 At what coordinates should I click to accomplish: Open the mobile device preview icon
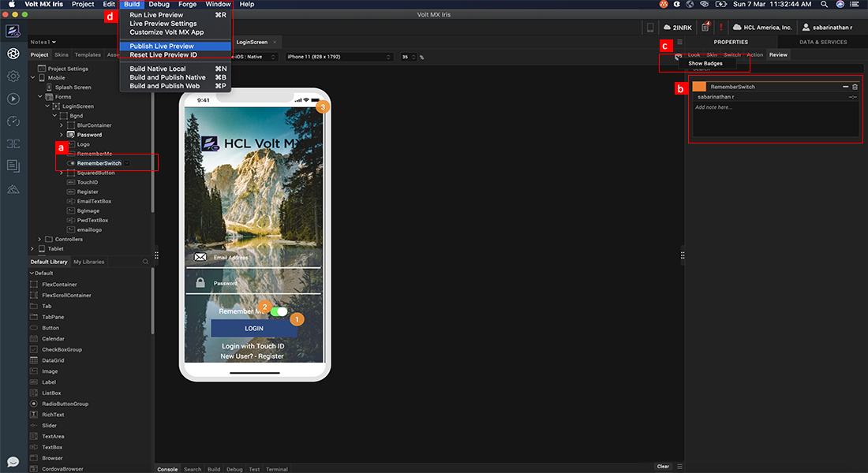click(650, 27)
